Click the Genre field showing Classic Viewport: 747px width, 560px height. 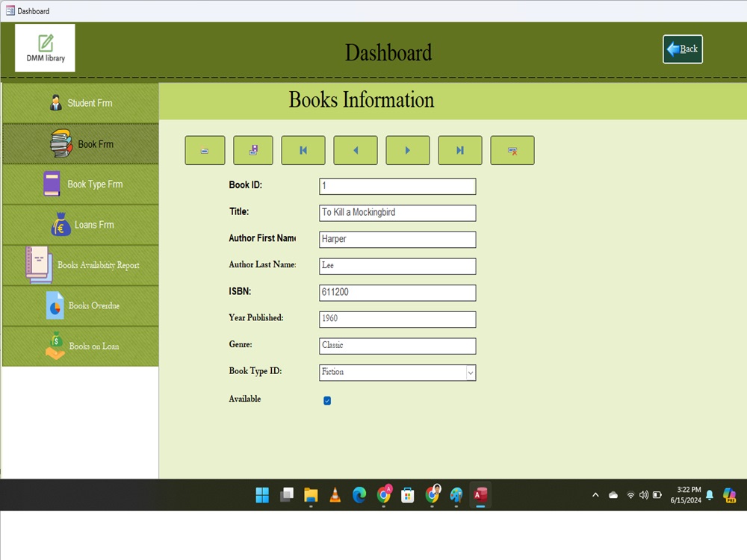click(x=397, y=346)
